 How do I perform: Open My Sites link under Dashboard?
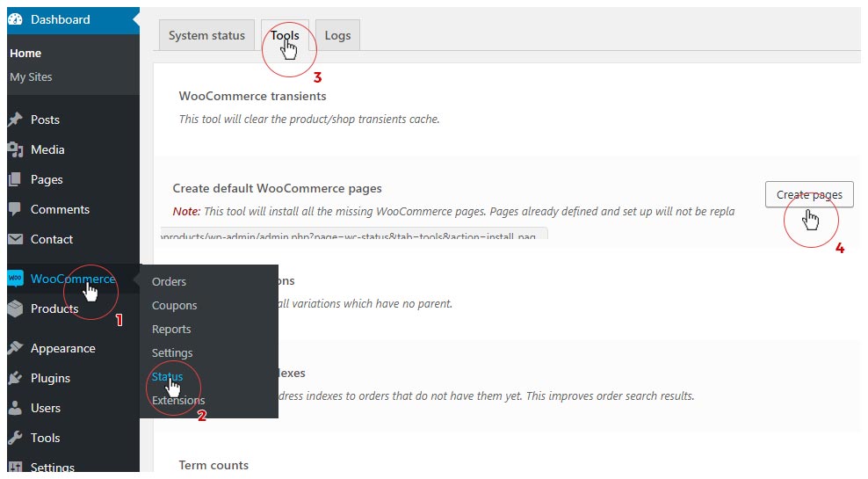pyautogui.click(x=31, y=76)
